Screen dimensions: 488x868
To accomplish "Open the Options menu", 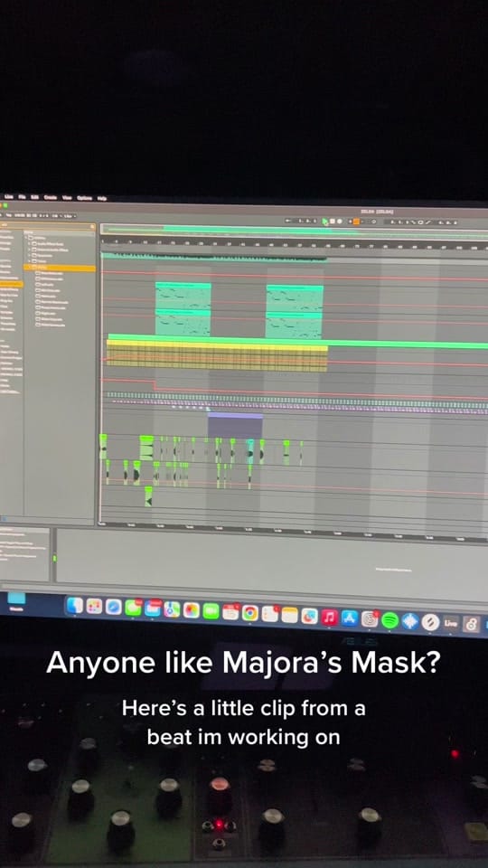I will [85, 198].
